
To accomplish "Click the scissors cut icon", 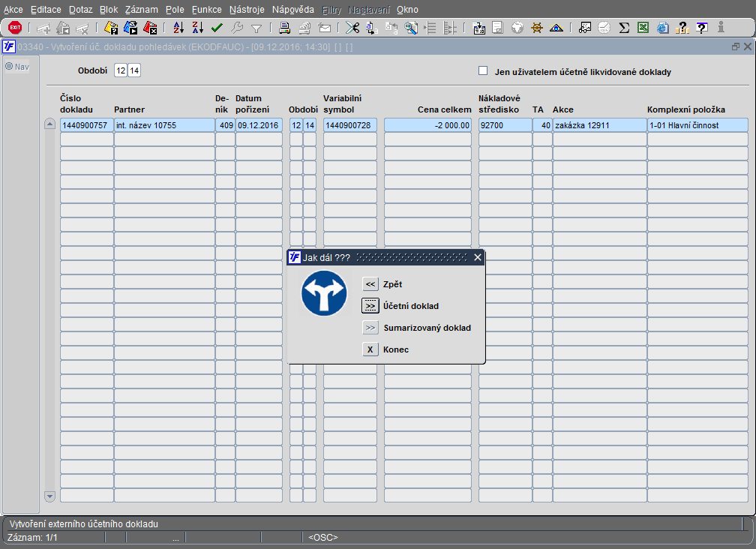I will click(352, 28).
